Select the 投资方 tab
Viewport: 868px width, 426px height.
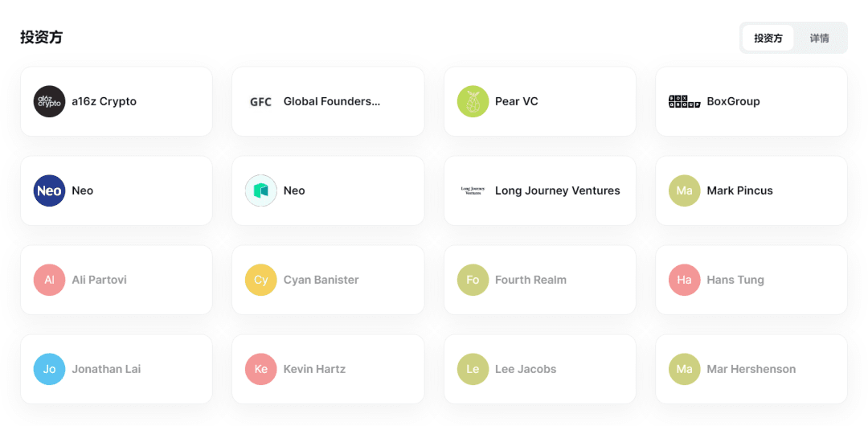coord(768,38)
